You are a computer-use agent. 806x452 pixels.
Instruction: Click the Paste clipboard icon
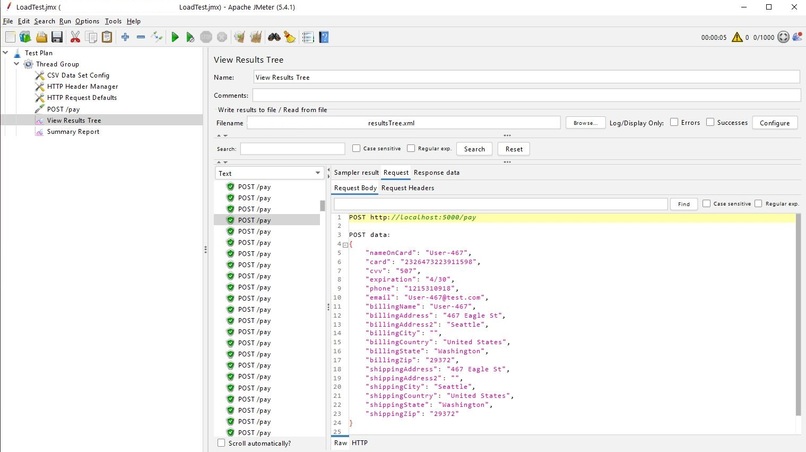[107, 37]
